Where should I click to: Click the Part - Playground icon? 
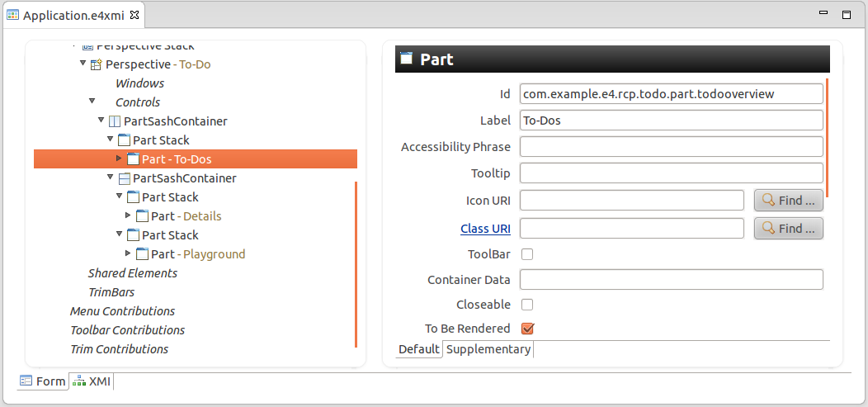click(142, 254)
